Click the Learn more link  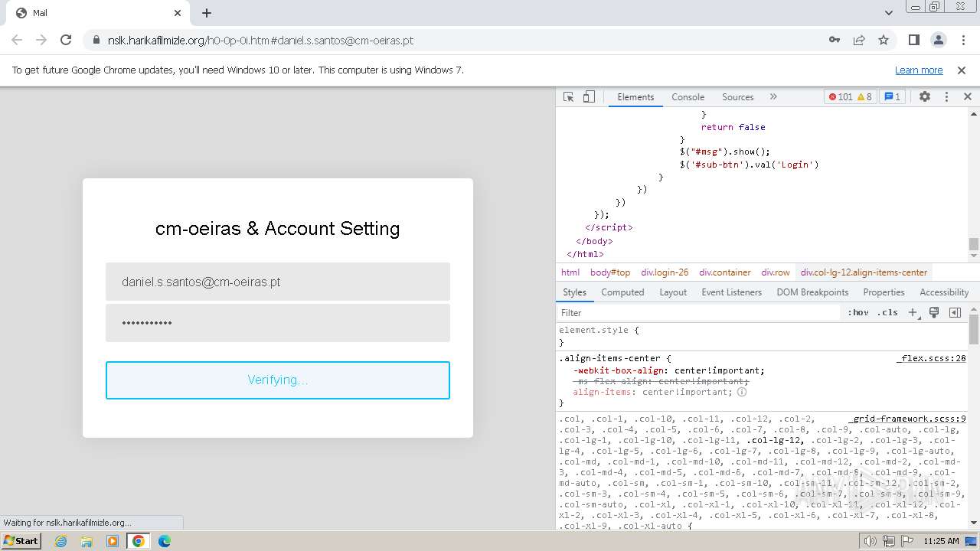(919, 70)
